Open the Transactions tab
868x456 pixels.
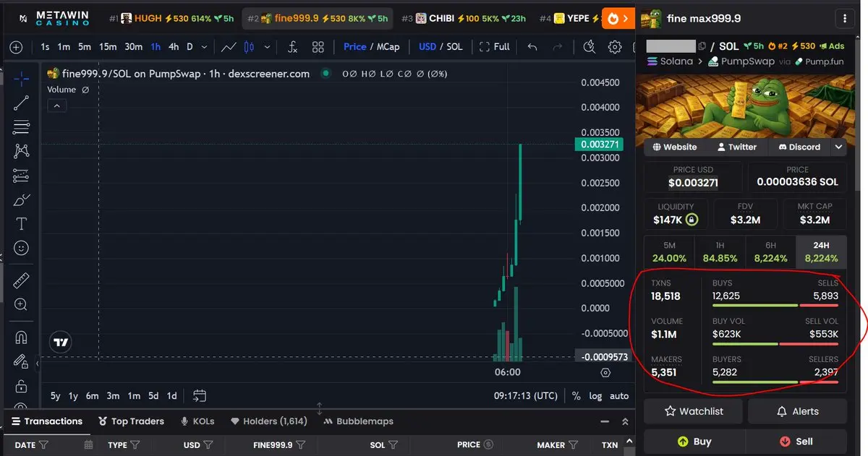47,421
